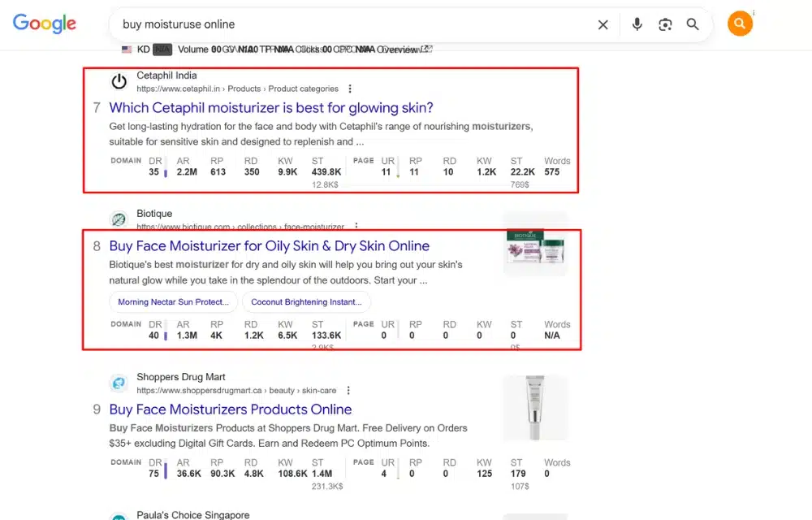Image resolution: width=812 pixels, height=520 pixels.
Task: Click Shoppers Drug Mart KW value 108.6K
Action: 292,474
